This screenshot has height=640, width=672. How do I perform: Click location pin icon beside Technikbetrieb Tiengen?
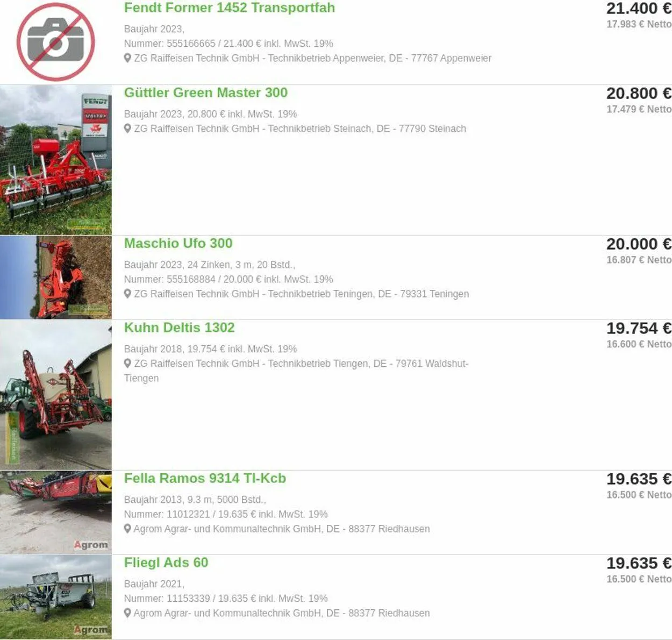pyautogui.click(x=127, y=364)
